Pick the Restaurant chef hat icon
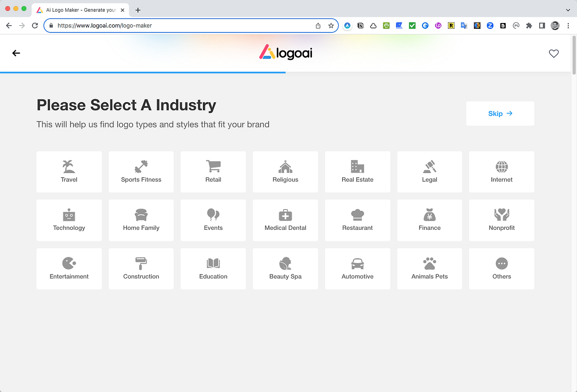577x392 pixels. (357, 215)
